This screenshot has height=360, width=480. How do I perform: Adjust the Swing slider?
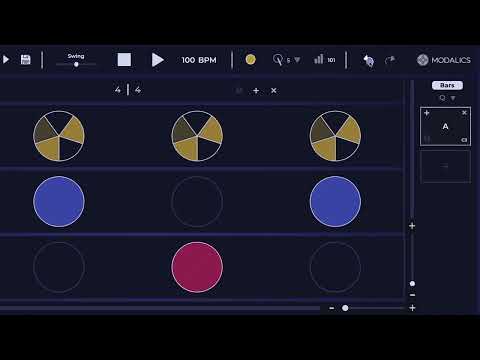coord(76,64)
